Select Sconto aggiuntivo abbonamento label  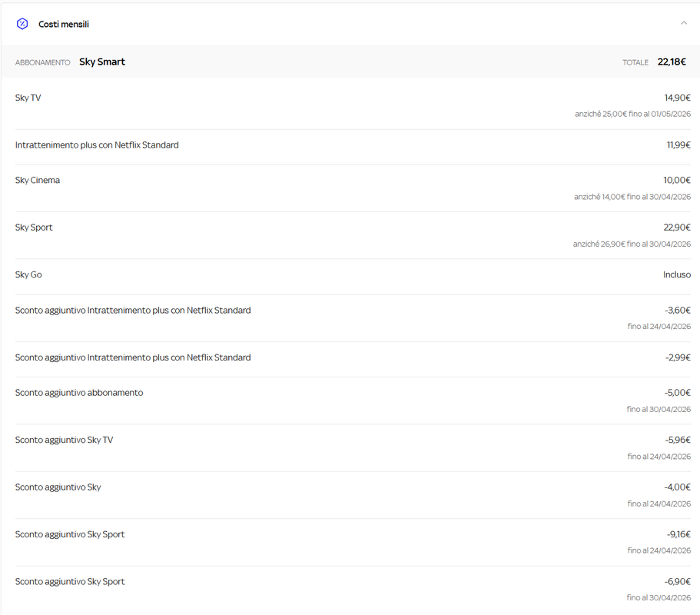click(x=79, y=393)
